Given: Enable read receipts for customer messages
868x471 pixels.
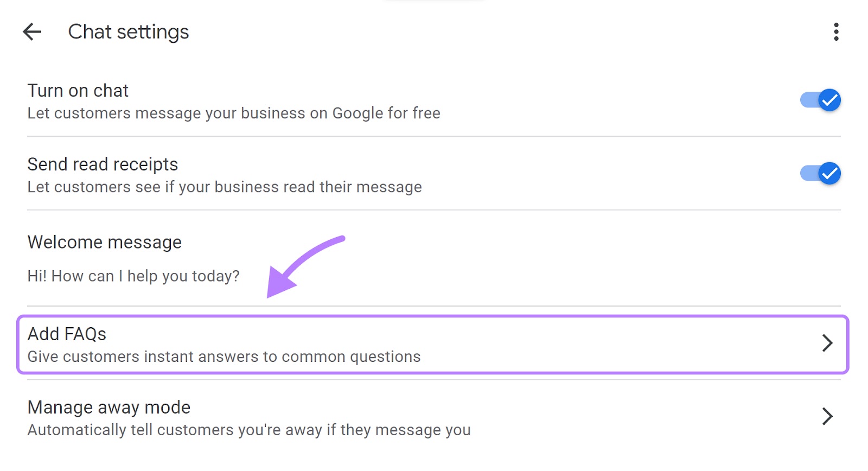Looking at the screenshot, I should click(x=819, y=174).
